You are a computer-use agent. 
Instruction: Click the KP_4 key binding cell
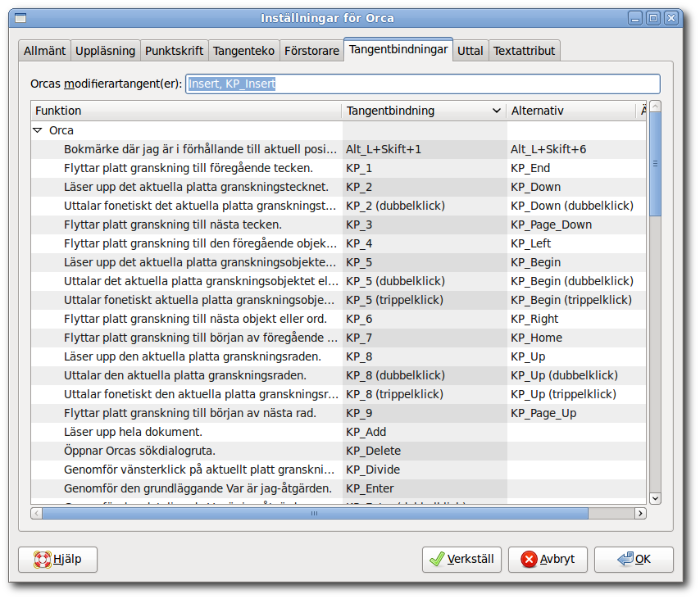click(x=425, y=243)
